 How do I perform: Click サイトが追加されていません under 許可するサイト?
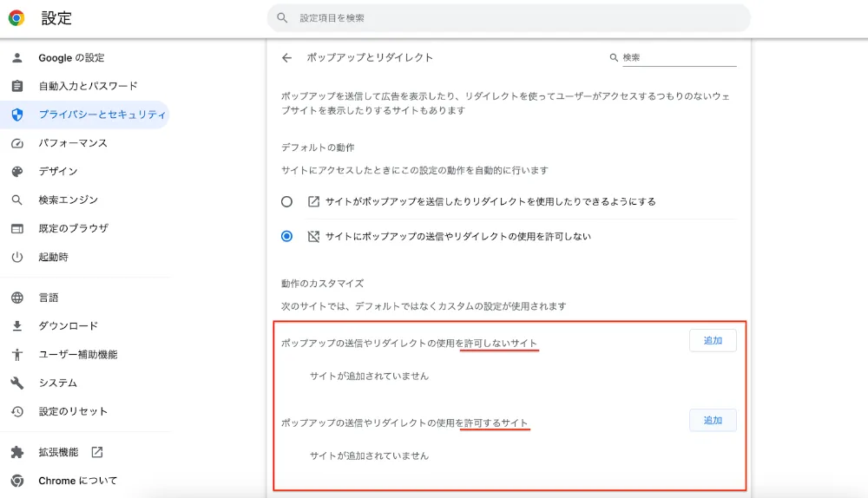pyautogui.click(x=369, y=455)
